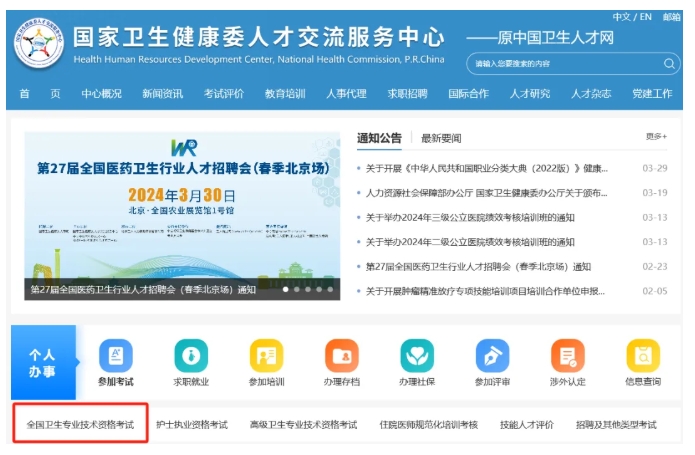The height and width of the screenshot is (455, 695).
Task: Select the 参加评审 review icon
Action: 492,357
